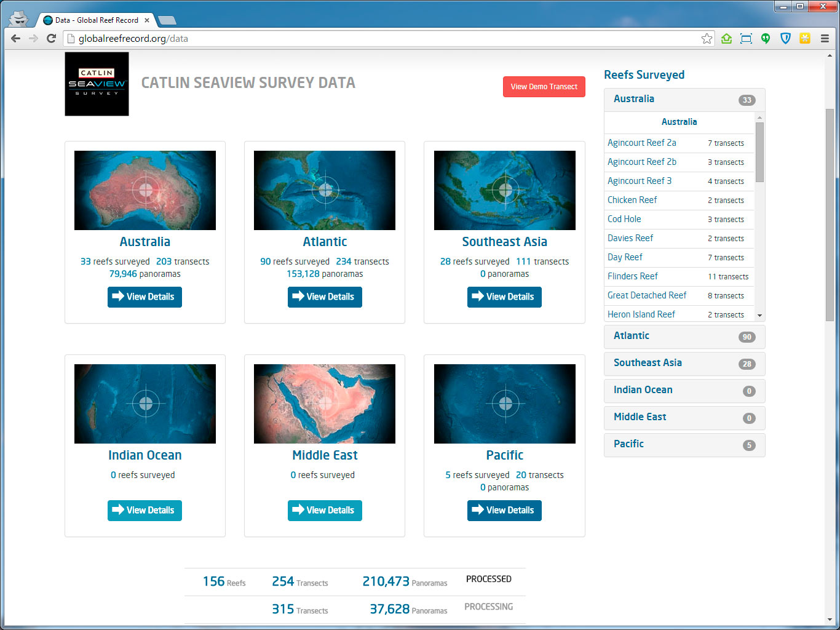The width and height of the screenshot is (840, 630).
Task: Click the screen capture extension icon
Action: tap(746, 39)
